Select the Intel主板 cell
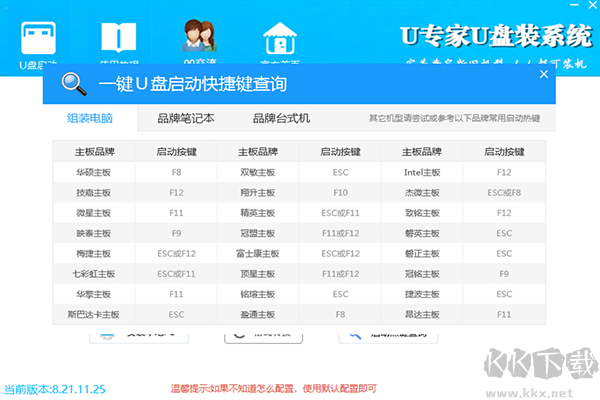600x400 pixels. 422,172
